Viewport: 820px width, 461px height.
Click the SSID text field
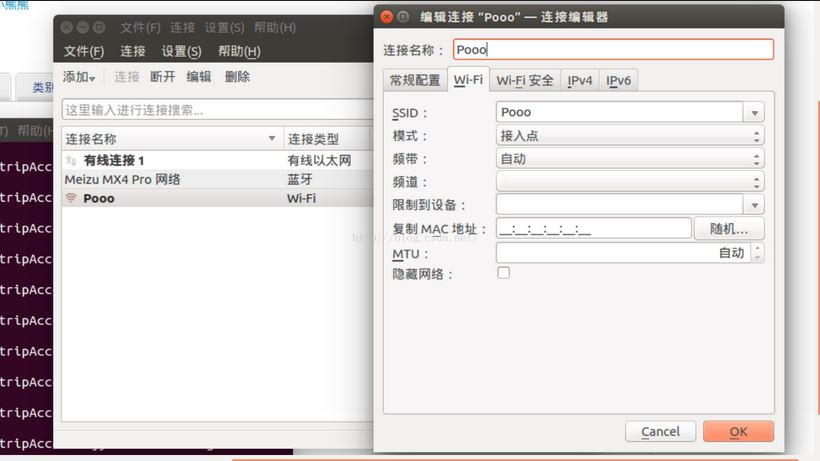620,112
